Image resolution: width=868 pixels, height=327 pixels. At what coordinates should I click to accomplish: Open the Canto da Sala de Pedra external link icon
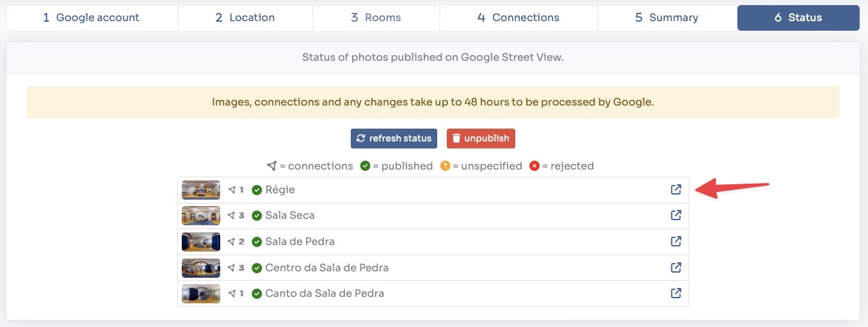coord(675,293)
